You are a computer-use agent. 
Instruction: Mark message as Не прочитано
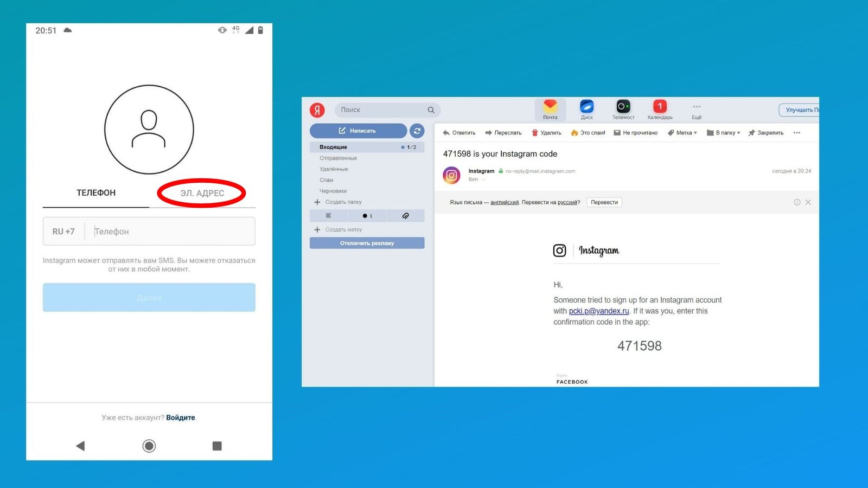point(635,133)
